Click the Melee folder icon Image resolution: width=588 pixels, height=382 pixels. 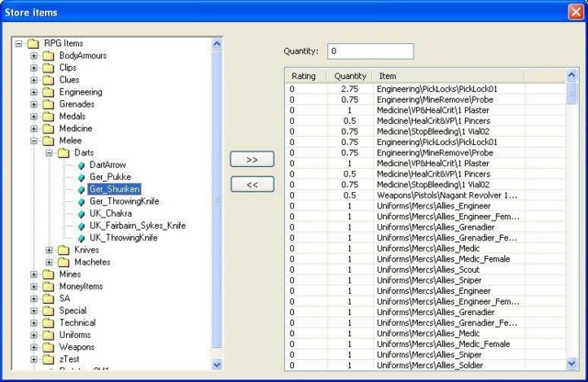48,140
